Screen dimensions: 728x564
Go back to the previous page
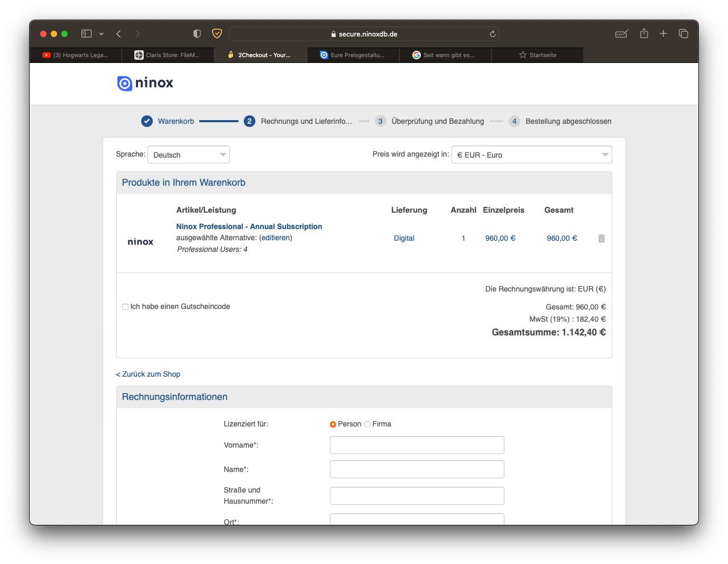coord(119,34)
